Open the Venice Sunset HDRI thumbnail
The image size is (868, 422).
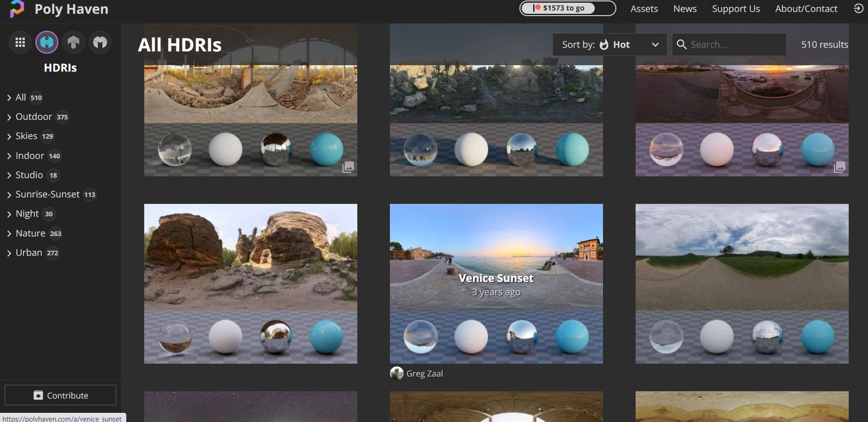pyautogui.click(x=496, y=283)
